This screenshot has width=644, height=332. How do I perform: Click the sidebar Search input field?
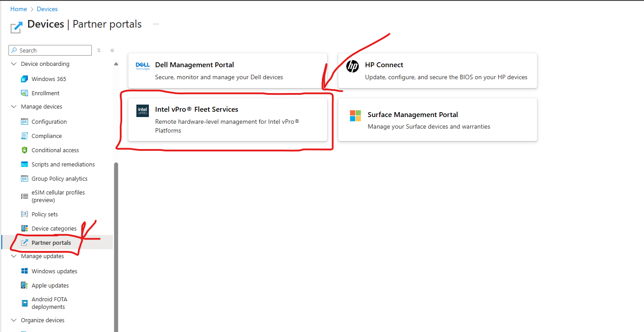click(x=53, y=50)
